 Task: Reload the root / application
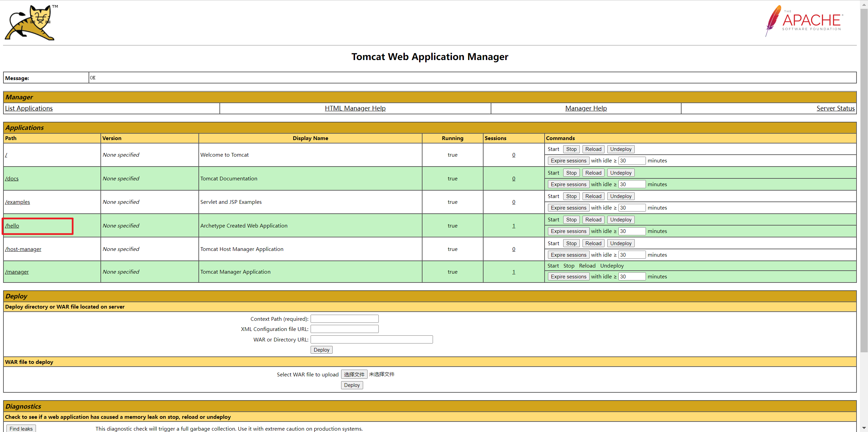[x=593, y=149]
